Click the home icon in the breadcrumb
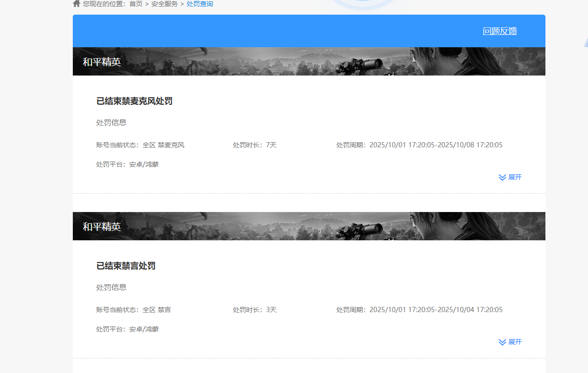The width and height of the screenshot is (588, 373). pyautogui.click(x=77, y=4)
